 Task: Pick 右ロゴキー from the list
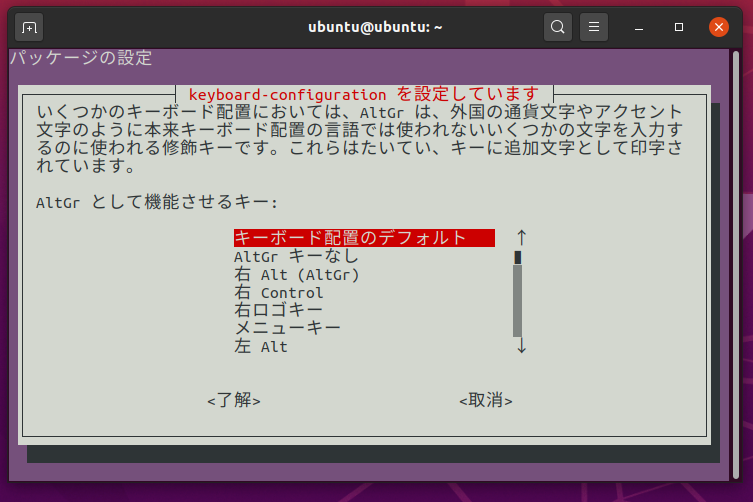(x=278, y=310)
